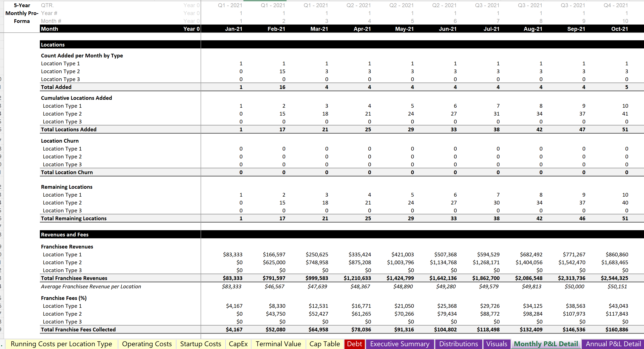Click the Year 0 column header in black bar
Viewport: 644px width, 349px height.
[192, 29]
